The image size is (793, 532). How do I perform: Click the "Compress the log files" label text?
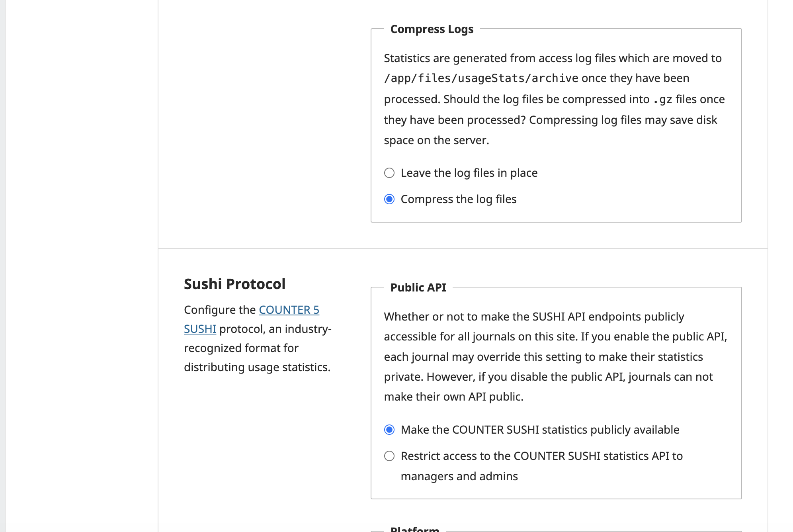pyautogui.click(x=459, y=199)
